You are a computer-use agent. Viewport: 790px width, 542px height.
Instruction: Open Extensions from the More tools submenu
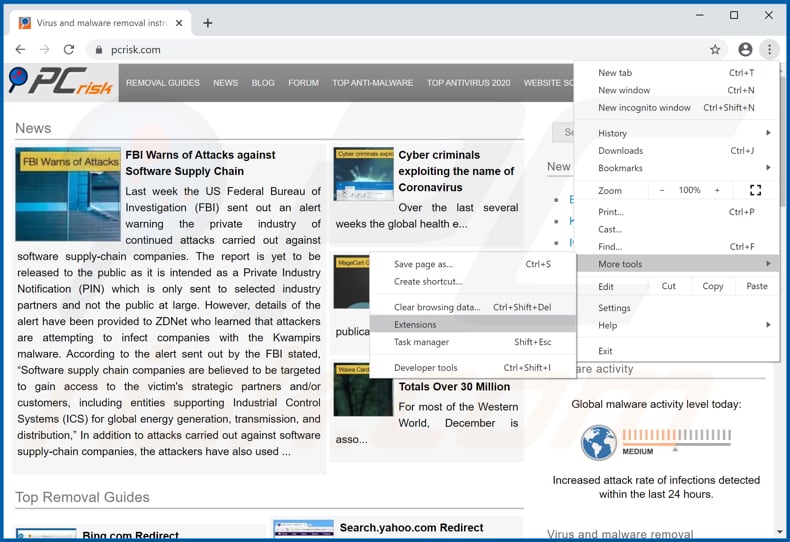tap(473, 324)
